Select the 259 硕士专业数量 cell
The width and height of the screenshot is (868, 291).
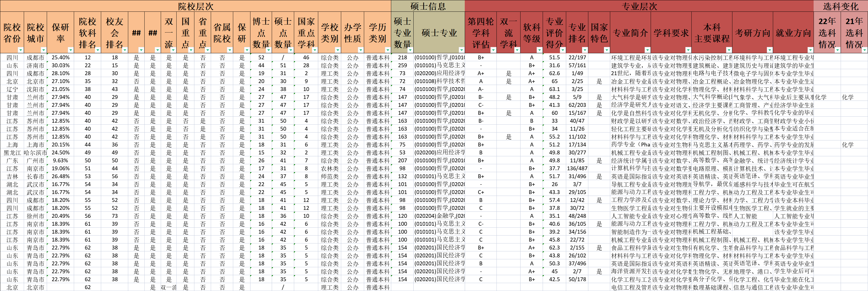(402, 65)
